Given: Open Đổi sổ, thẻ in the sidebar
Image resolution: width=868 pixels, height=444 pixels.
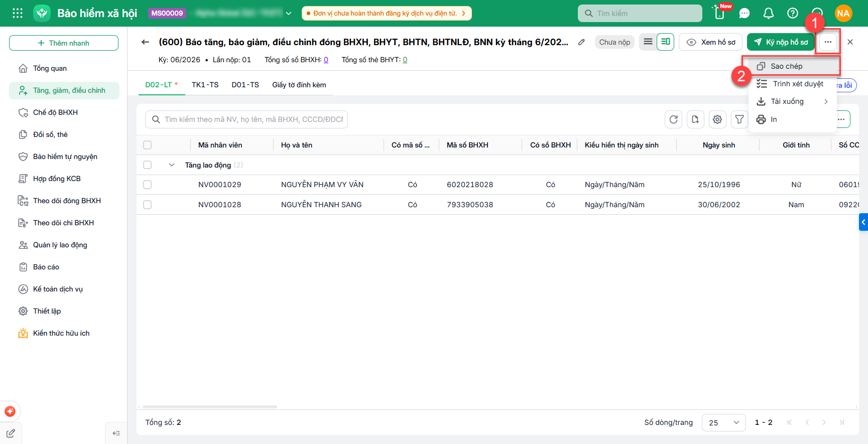Looking at the screenshot, I should tap(64, 134).
